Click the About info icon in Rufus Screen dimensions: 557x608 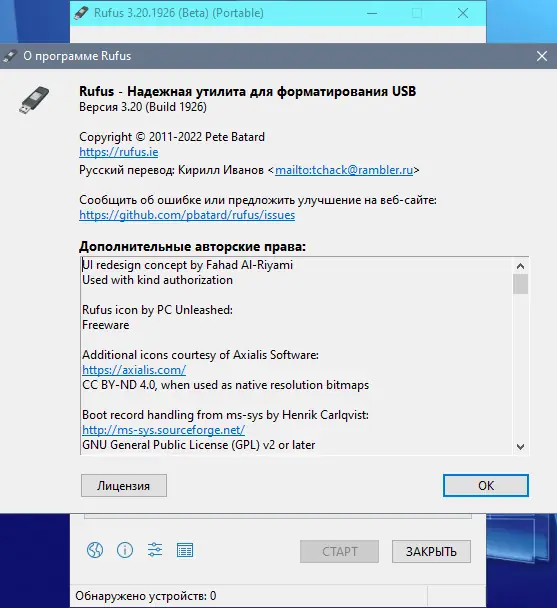(x=125, y=550)
